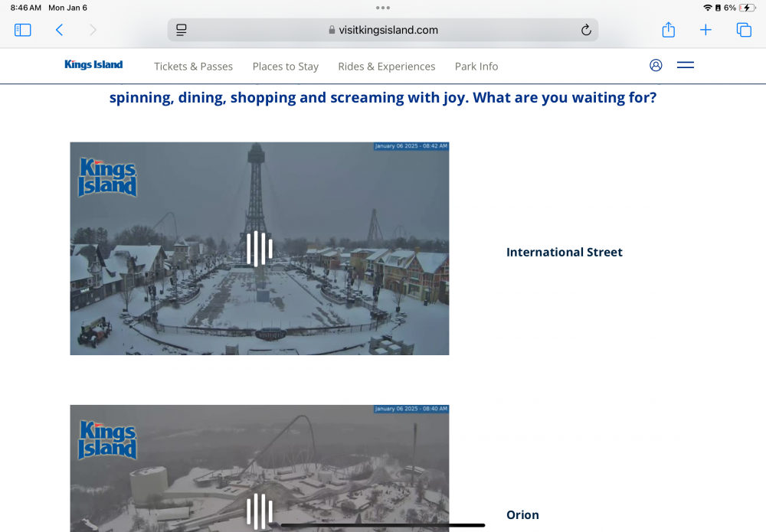The width and height of the screenshot is (766, 532).
Task: Click the Kings Island home logo
Action: click(x=93, y=65)
